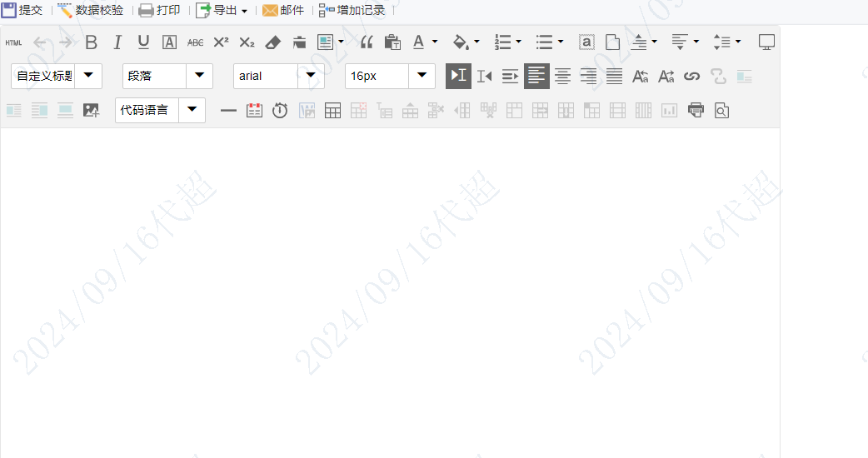Justify text on both sides
Screen dimensions: 868x458
(615, 77)
